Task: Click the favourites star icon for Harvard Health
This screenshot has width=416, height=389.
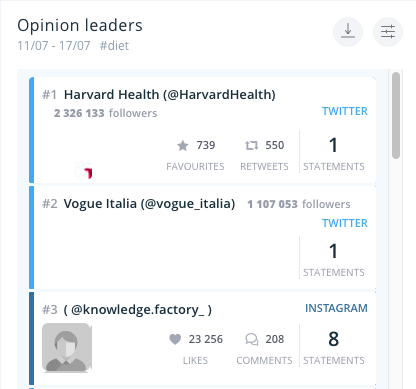Action: tap(183, 146)
